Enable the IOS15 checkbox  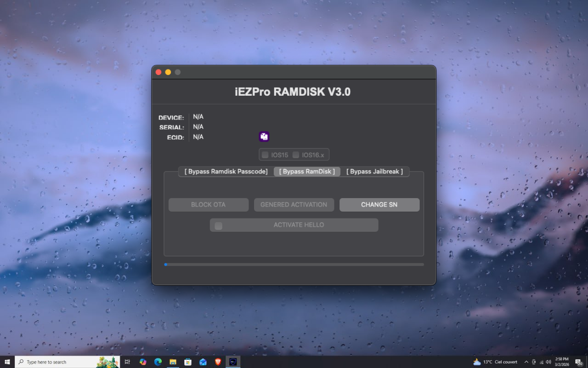pos(265,155)
